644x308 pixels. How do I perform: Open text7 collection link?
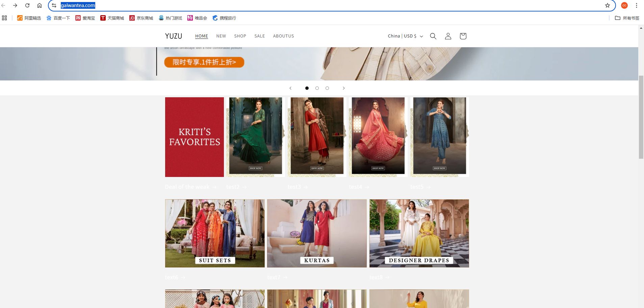tap(277, 277)
